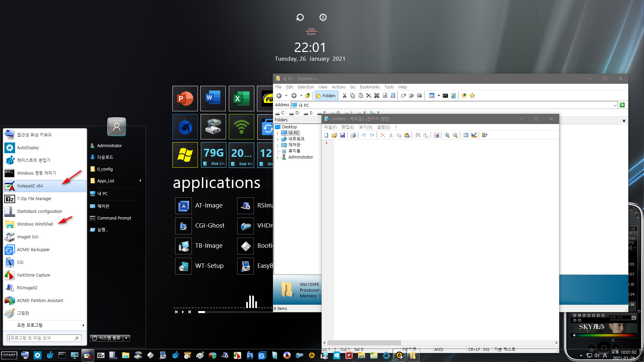The width and height of the screenshot is (644, 362).
Task: Open the Explorer++ address bar dropdown
Action: [615, 105]
